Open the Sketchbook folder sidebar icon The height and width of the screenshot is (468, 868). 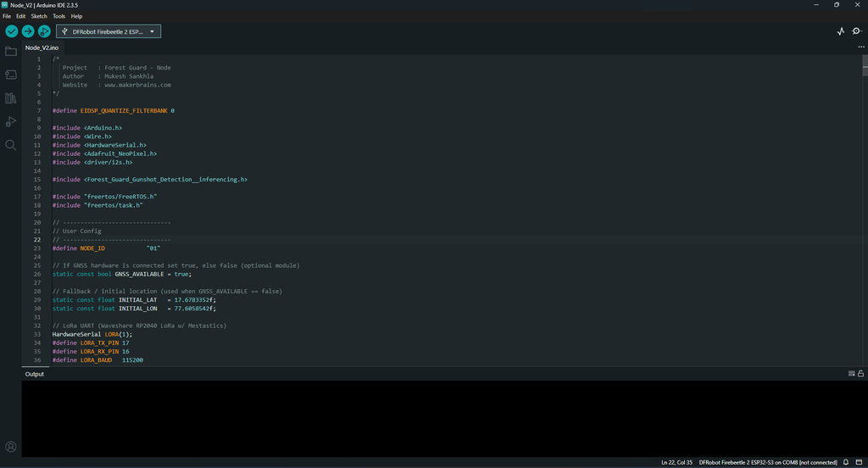[x=10, y=52]
